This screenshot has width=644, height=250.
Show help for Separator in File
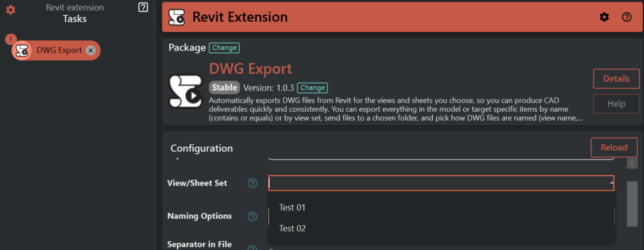pyautogui.click(x=252, y=248)
